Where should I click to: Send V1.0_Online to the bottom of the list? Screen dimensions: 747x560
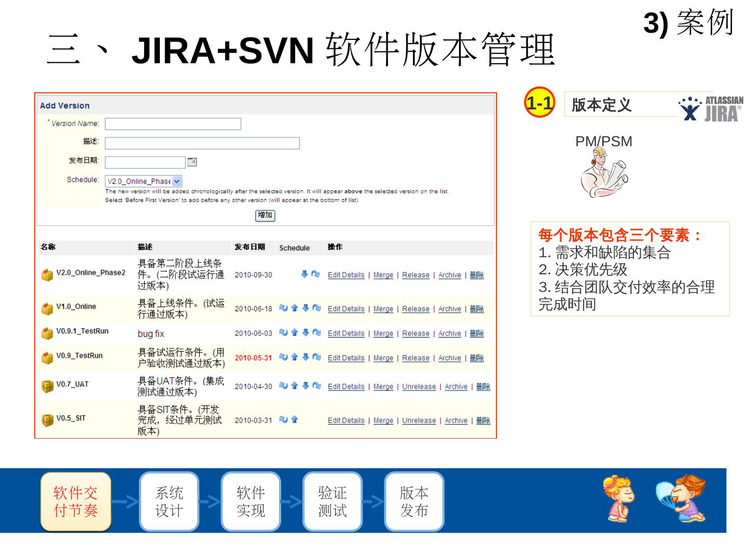pos(316,308)
